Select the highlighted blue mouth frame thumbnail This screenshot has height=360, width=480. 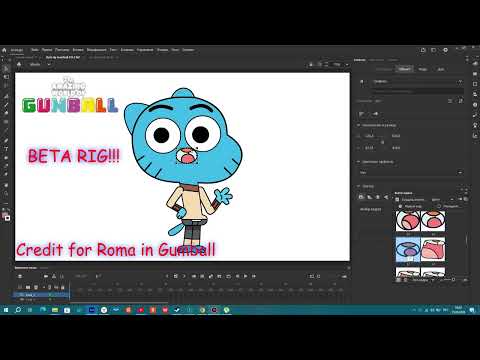point(408,250)
